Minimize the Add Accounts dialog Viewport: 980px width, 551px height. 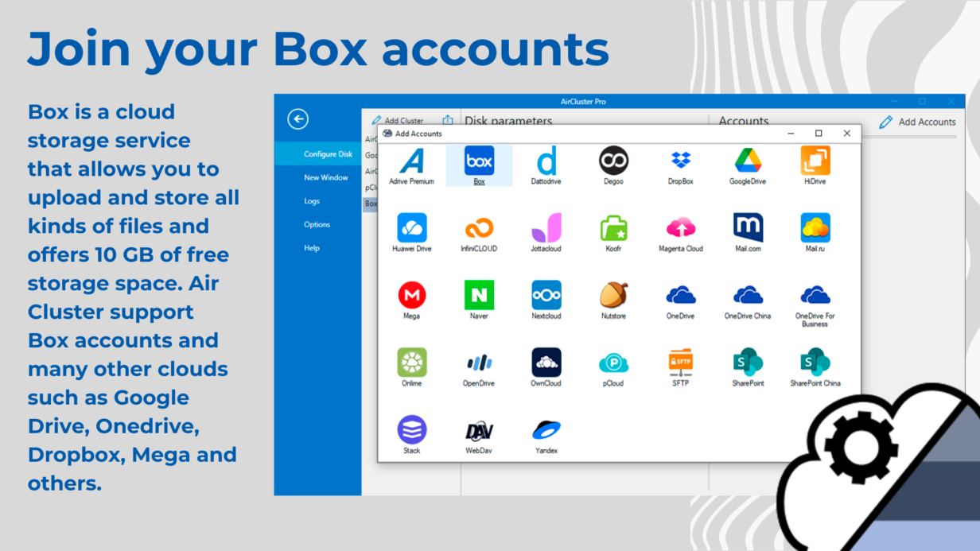pos(791,134)
